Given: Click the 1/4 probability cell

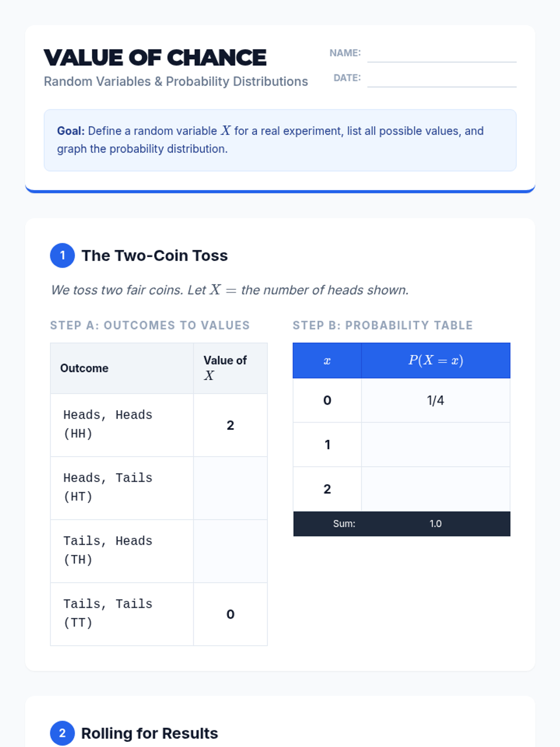Looking at the screenshot, I should tap(435, 400).
